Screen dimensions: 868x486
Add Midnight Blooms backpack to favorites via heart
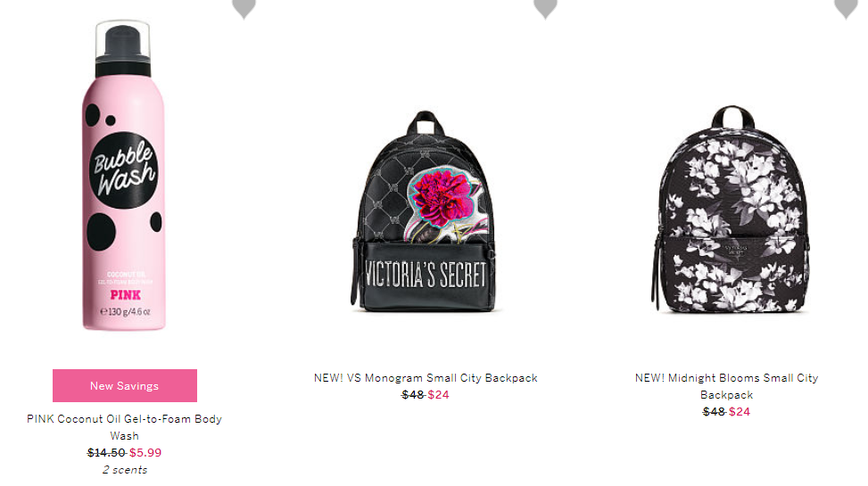coord(846,8)
